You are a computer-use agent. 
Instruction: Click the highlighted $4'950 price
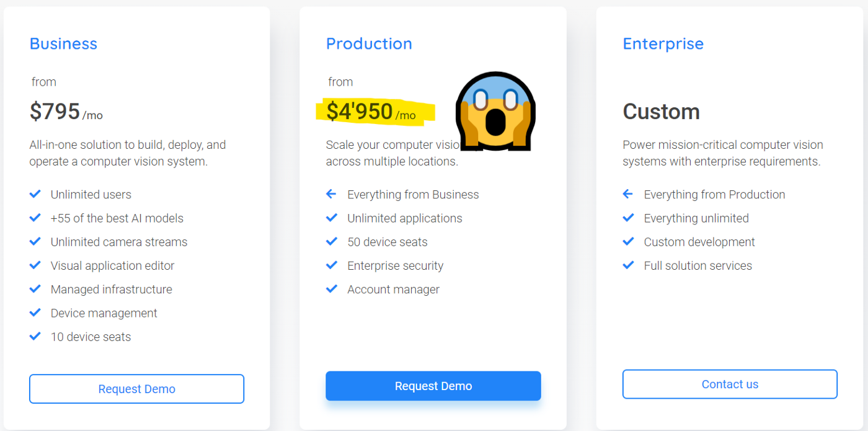coord(360,112)
